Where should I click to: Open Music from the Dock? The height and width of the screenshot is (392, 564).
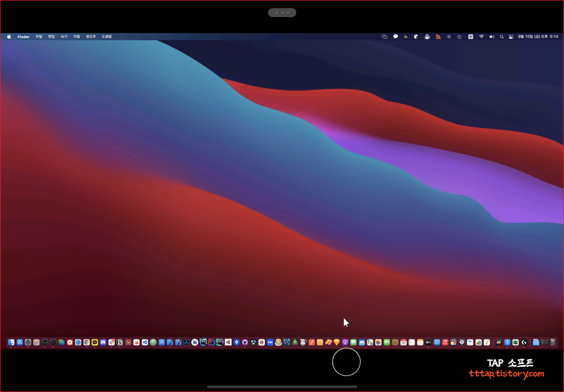445,342
